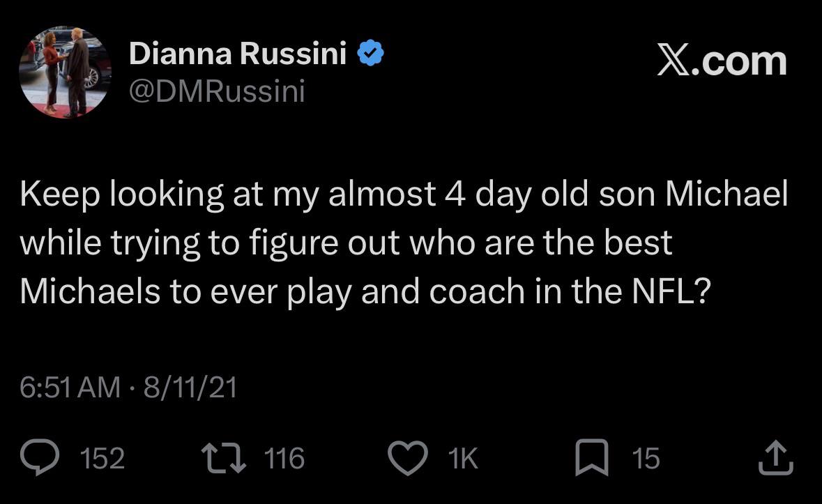Click the 152 replies count
The height and width of the screenshot is (504, 822).
pyautogui.click(x=102, y=459)
